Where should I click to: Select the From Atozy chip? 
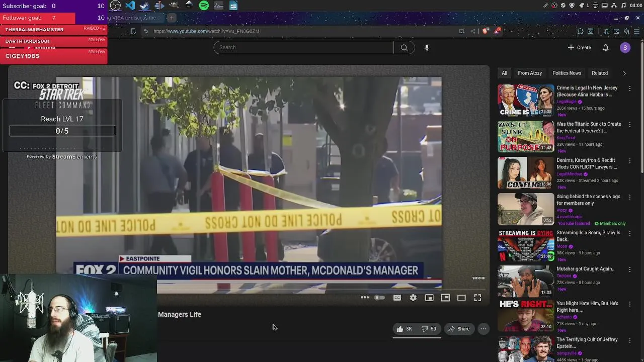530,73
